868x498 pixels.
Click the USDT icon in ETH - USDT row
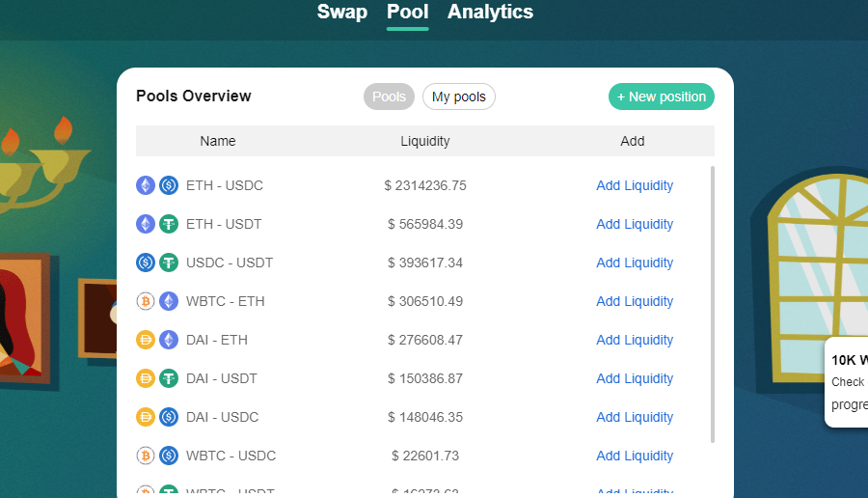(169, 224)
